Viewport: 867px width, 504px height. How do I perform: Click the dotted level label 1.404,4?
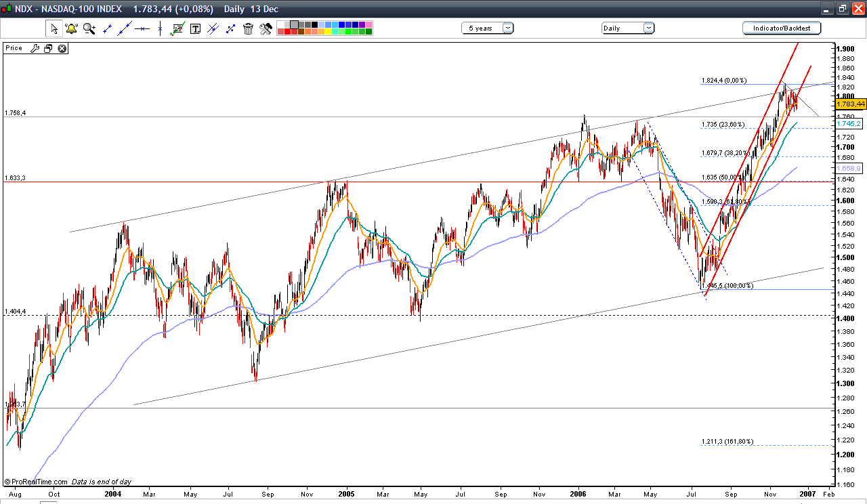tap(15, 312)
